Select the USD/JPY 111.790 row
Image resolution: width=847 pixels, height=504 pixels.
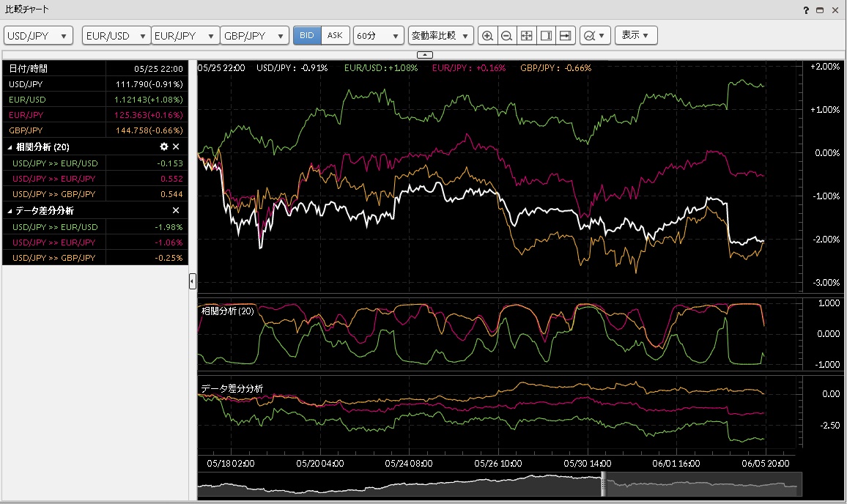[x=95, y=84]
